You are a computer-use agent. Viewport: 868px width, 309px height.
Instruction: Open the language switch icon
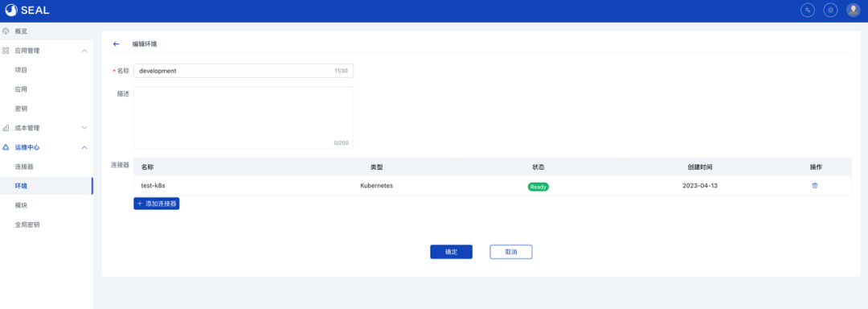(x=808, y=10)
